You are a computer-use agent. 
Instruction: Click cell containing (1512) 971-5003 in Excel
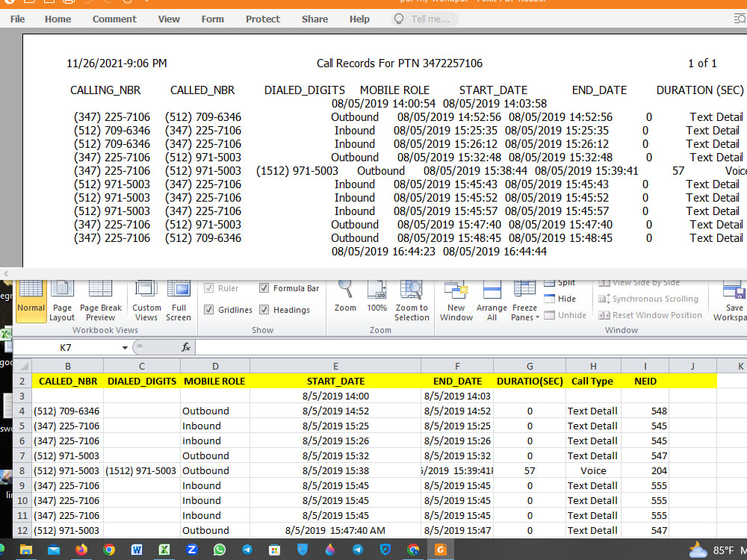tap(141, 470)
